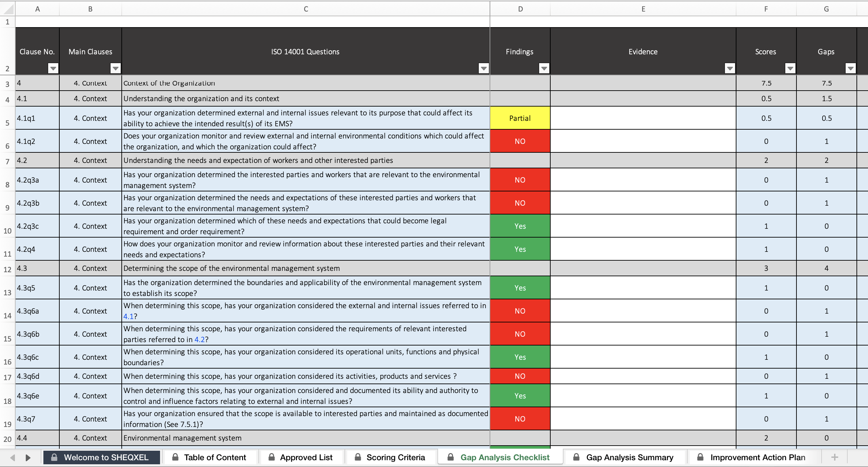Click the lock icon on Gap Analysis Summary tab
The image size is (868, 467).
coord(576,457)
